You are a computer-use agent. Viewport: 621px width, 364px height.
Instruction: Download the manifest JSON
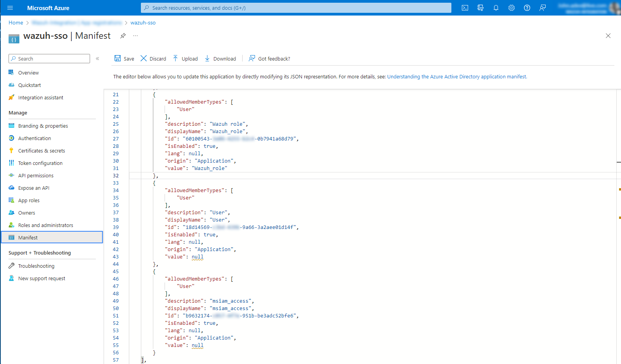coord(220,59)
